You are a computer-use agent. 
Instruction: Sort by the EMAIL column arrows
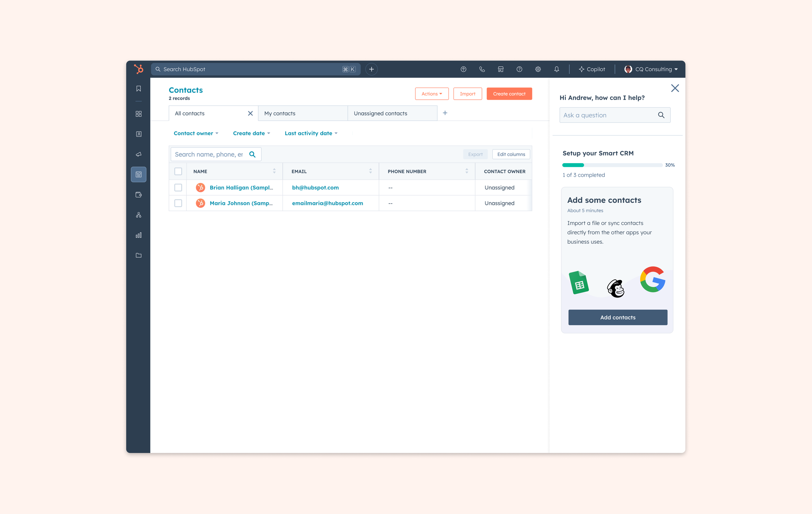pos(370,171)
